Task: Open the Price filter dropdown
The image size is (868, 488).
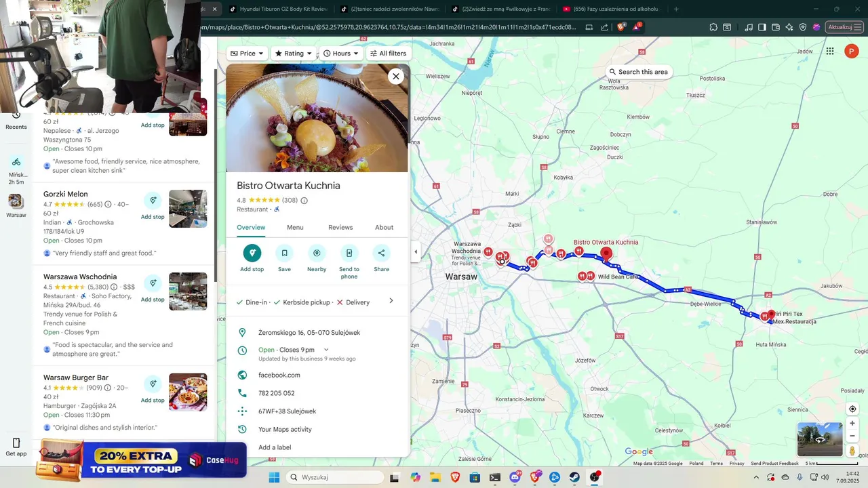Action: [247, 54]
